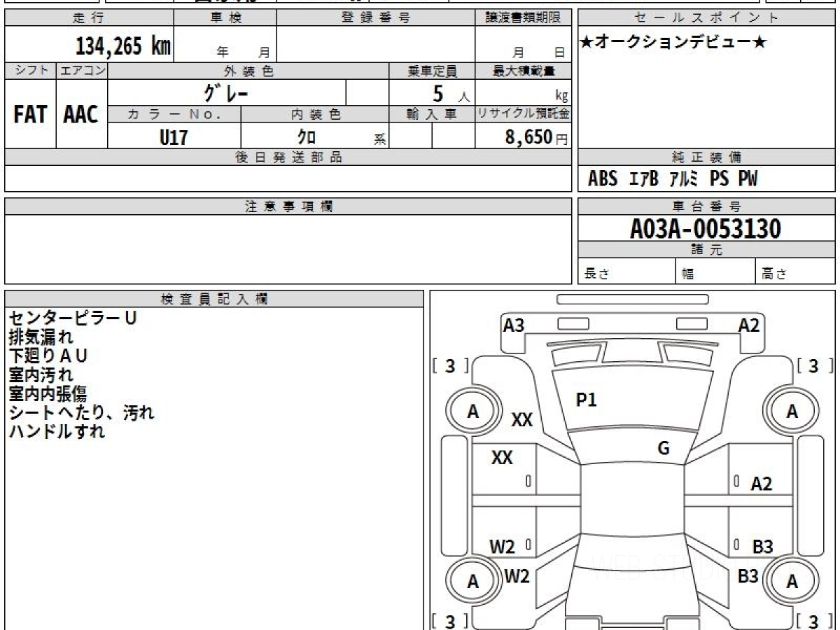840x630 pixels.
Task: Click the inspector note 下廻りAU
Action: pyautogui.click(x=48, y=356)
